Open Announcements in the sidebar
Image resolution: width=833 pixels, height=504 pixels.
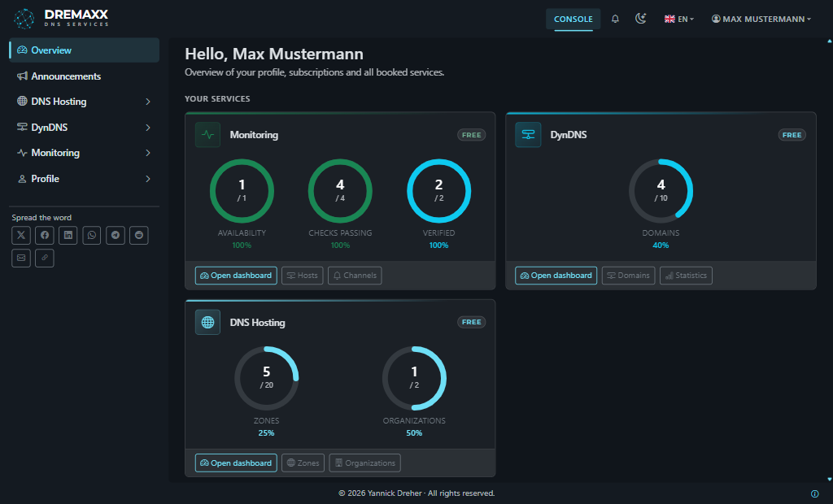pyautogui.click(x=84, y=76)
